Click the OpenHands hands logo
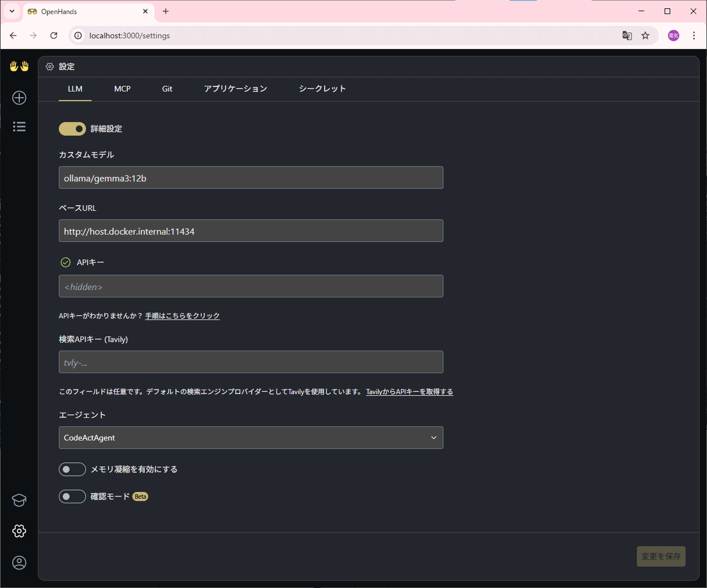 point(19,66)
